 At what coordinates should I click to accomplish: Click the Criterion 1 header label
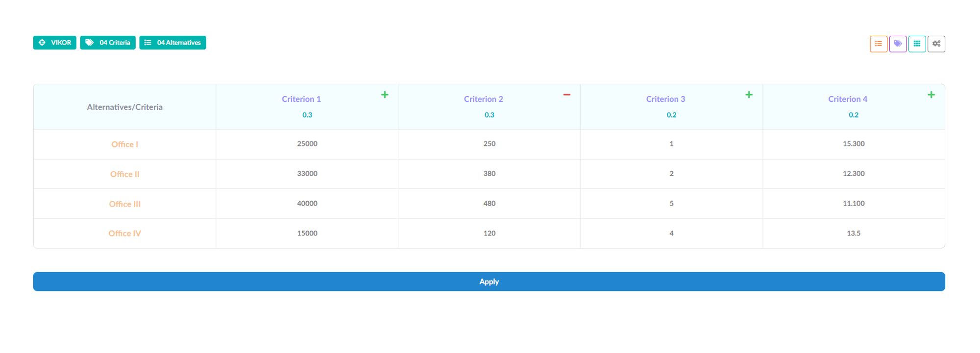[x=301, y=99]
